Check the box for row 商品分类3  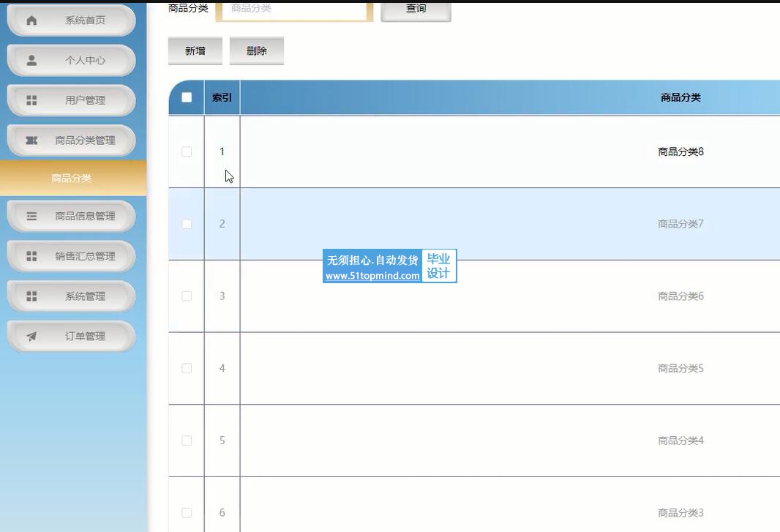[187, 512]
